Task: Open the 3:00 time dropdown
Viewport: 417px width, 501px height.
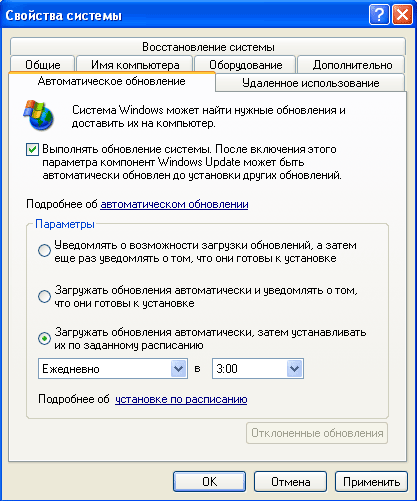Action: pos(258,369)
